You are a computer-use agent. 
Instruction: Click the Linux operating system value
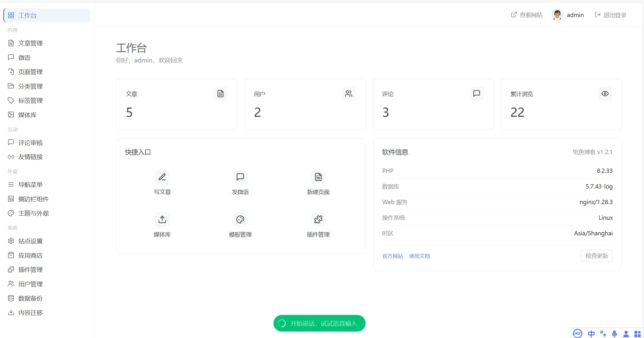[x=606, y=218]
